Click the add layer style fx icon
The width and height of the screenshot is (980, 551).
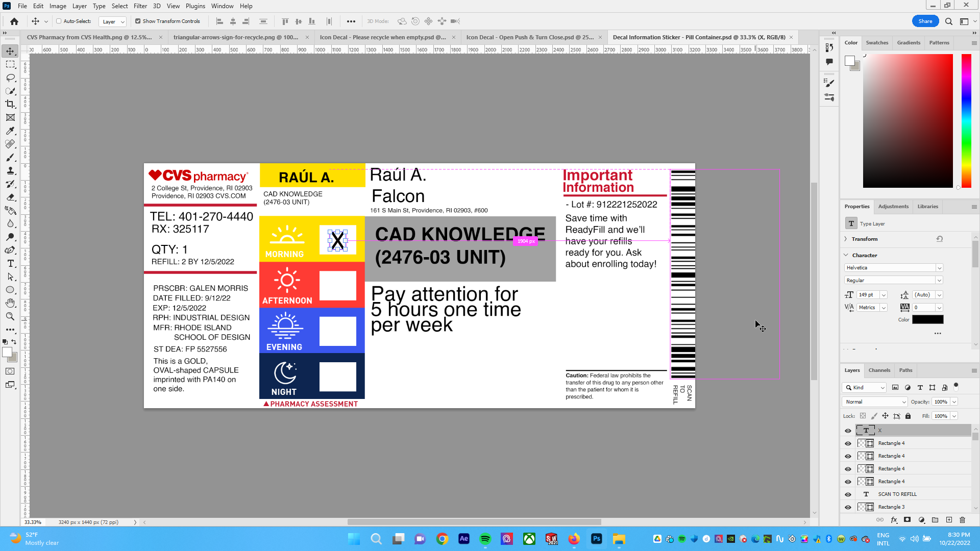894,520
